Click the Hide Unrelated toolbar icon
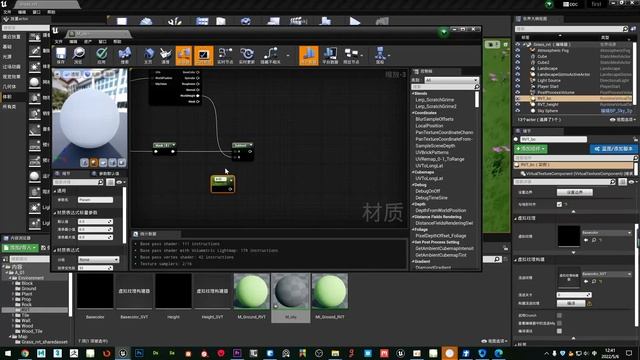 tap(270, 56)
